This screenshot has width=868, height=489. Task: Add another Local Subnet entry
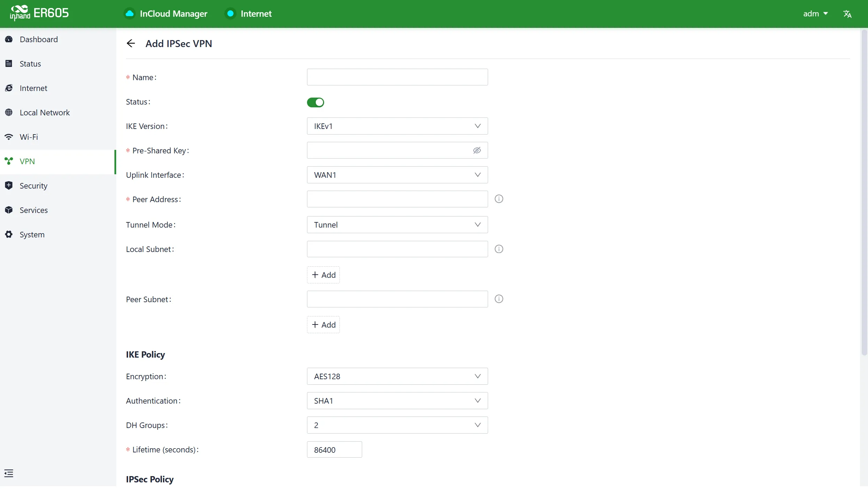pyautogui.click(x=323, y=275)
